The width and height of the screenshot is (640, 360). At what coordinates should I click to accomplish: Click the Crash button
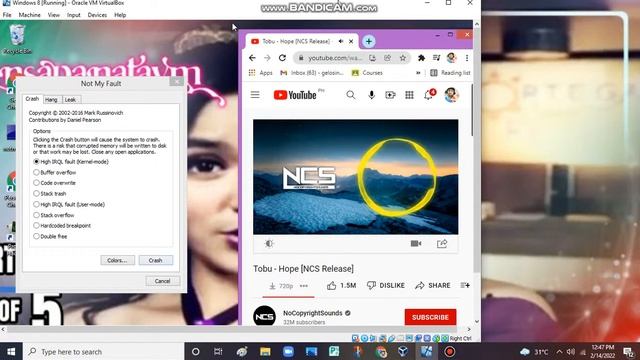click(x=156, y=260)
